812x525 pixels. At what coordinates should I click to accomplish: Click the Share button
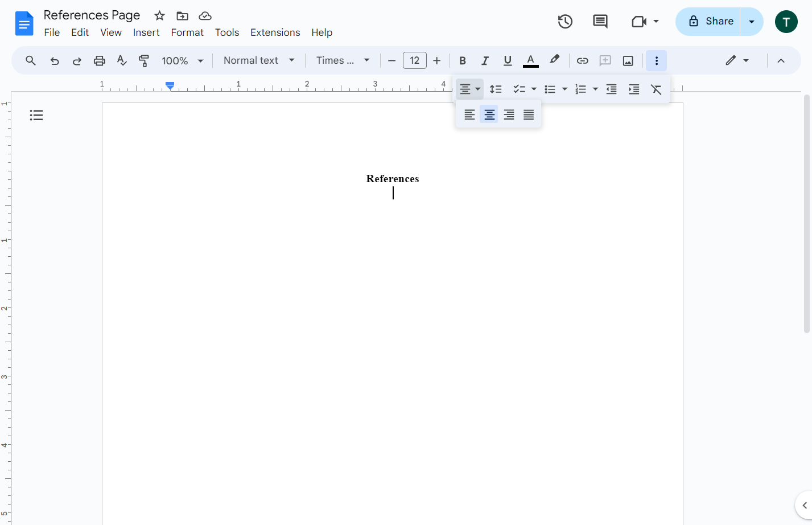point(708,22)
